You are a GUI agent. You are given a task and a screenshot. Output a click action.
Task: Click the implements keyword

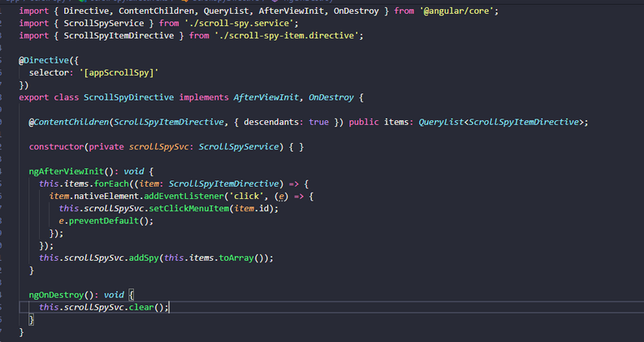click(x=204, y=97)
